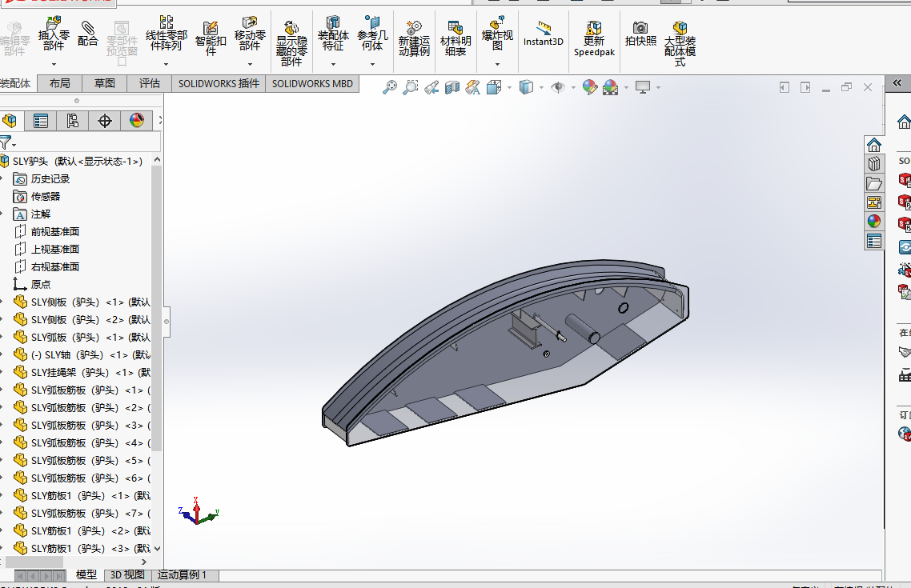Image resolution: width=911 pixels, height=588 pixels.
Task: Open dropdown under 装配体特征
Action: 333,65
